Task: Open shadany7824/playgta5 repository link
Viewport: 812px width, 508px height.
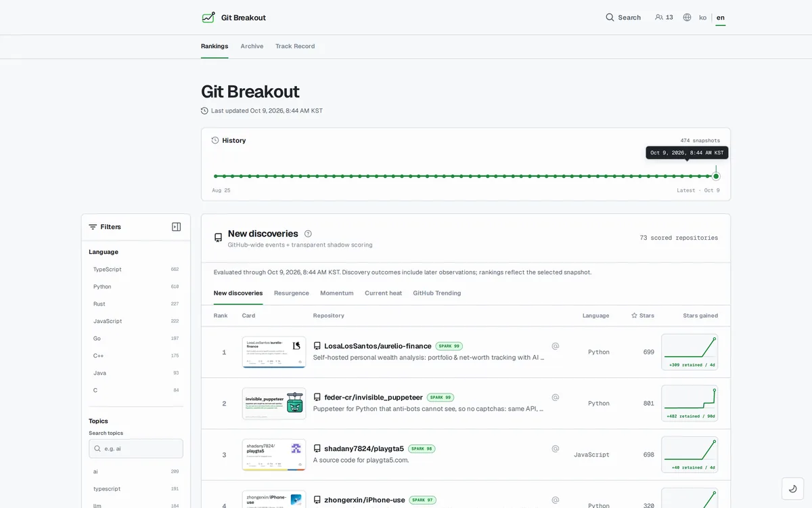Action: [x=364, y=448]
